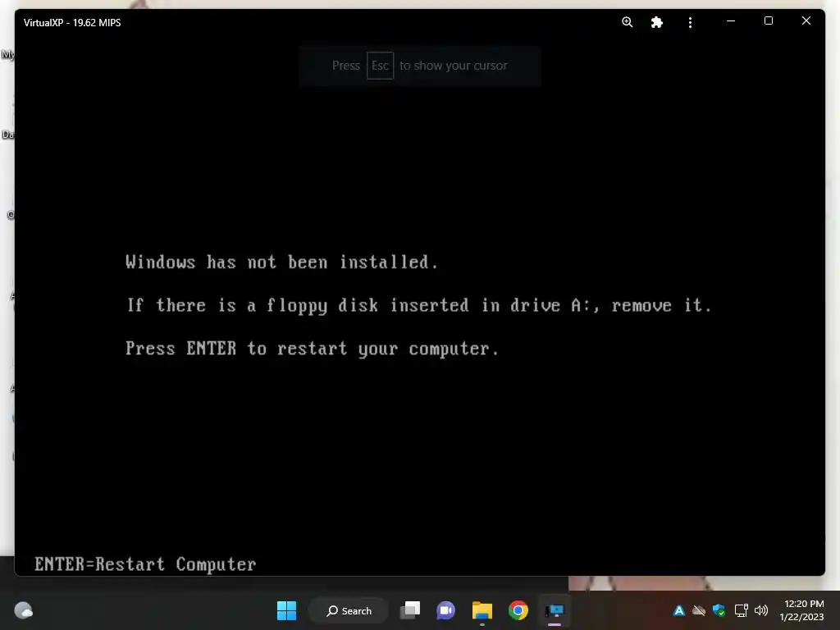Click the VirtualXP app icon in taskbar
The height and width of the screenshot is (630, 840).
[x=555, y=610]
